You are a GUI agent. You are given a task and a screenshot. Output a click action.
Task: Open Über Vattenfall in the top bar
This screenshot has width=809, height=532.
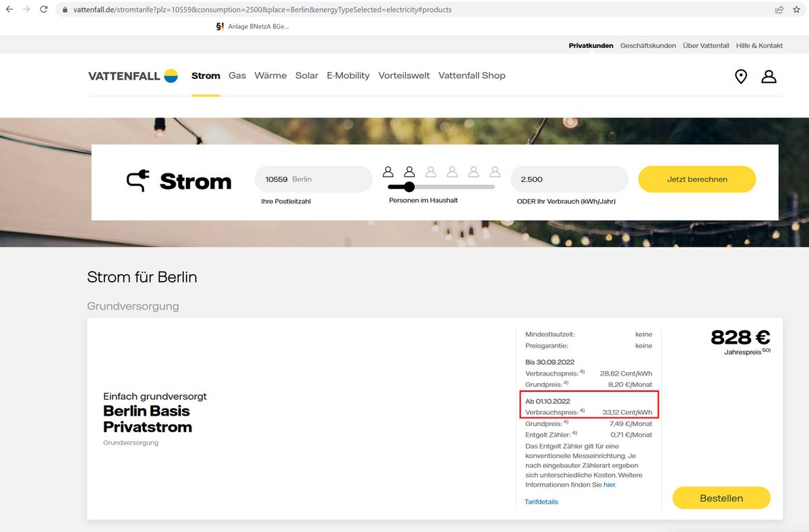tap(706, 46)
